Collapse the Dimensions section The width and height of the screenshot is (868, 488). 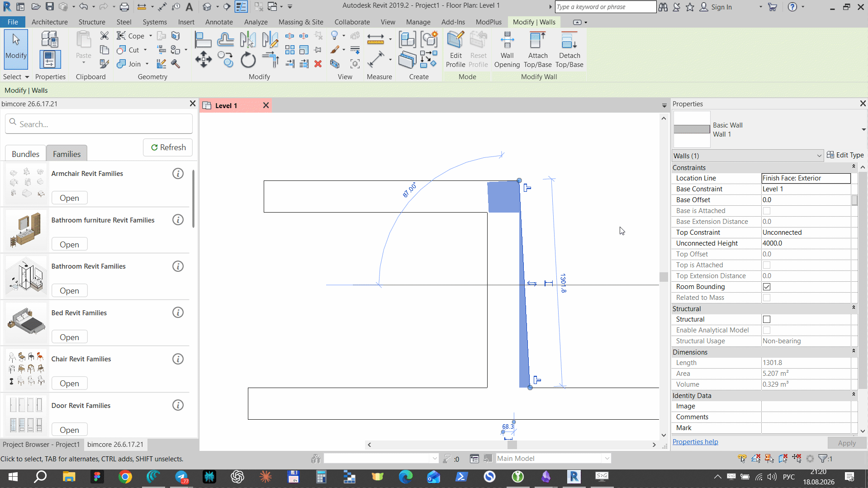854,351
